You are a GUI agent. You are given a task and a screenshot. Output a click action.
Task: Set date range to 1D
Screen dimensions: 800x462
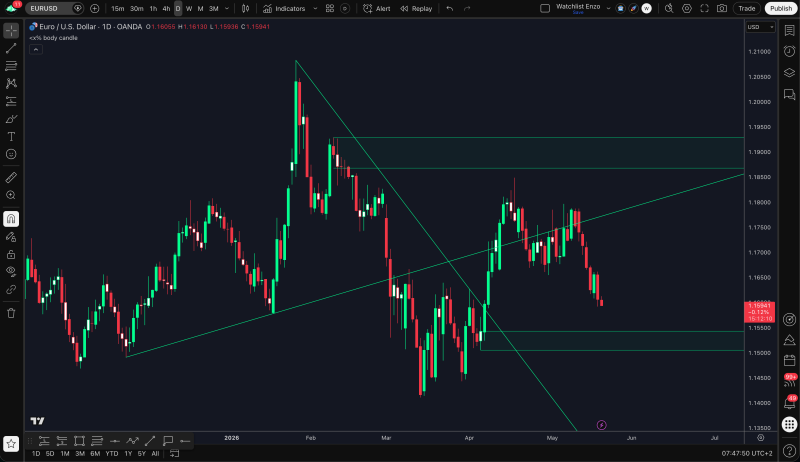(36, 453)
